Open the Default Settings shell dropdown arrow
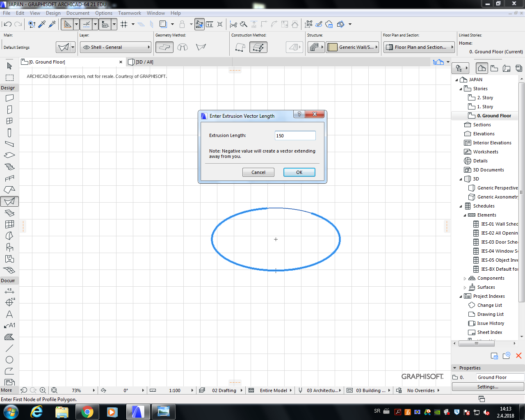Image resolution: width=525 pixels, height=420 pixels. (x=73, y=47)
